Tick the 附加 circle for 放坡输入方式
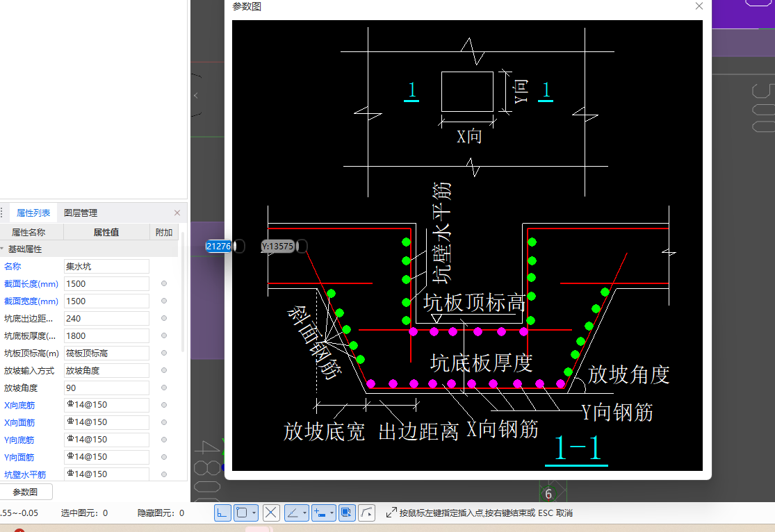This screenshot has width=775, height=532. click(x=164, y=370)
